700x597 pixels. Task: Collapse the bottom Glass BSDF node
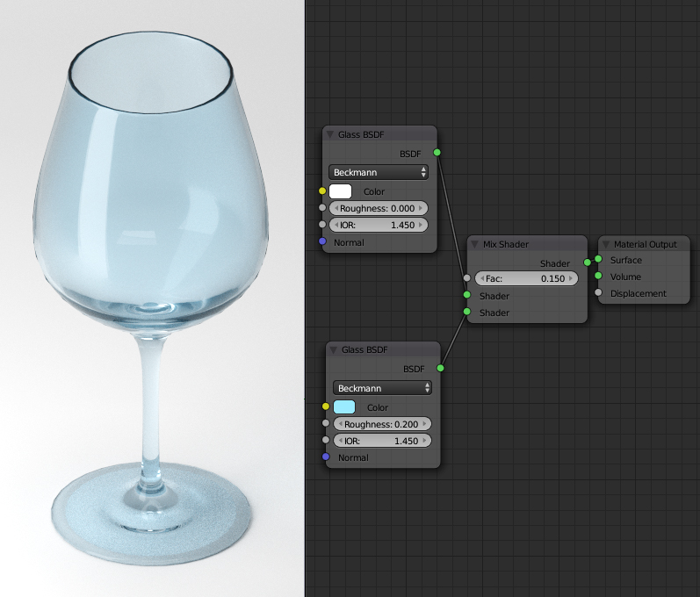(334, 349)
